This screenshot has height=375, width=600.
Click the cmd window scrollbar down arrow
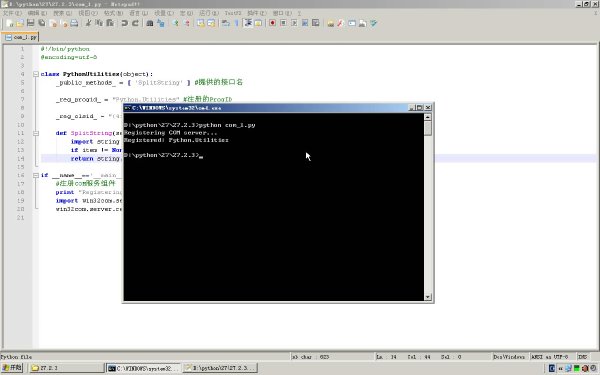tap(428, 297)
